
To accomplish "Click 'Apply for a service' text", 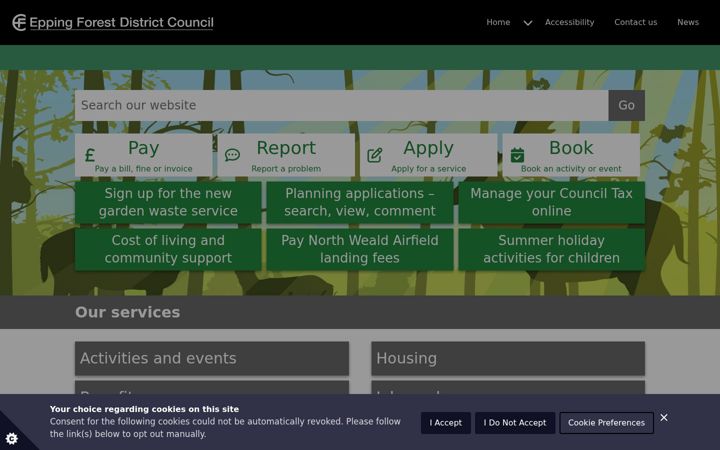I will pyautogui.click(x=428, y=169).
